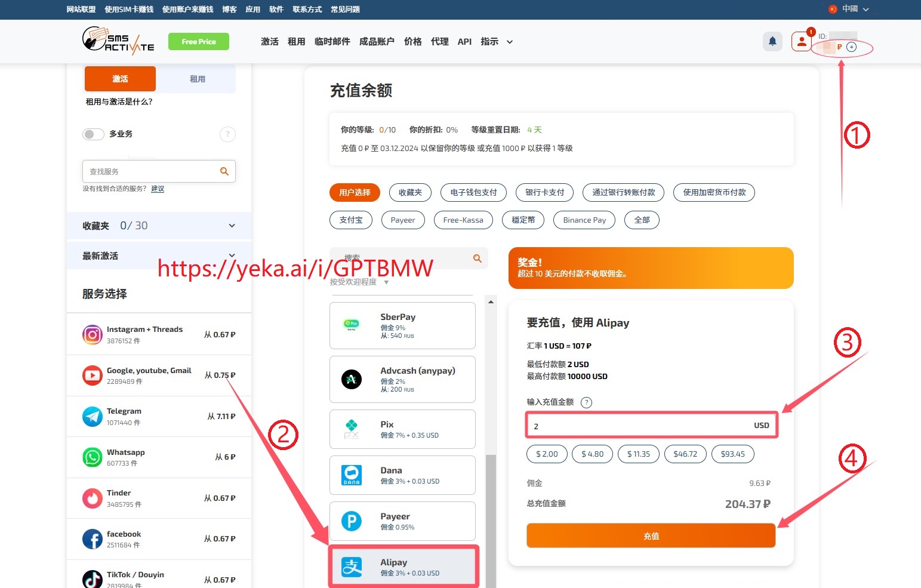The height and width of the screenshot is (588, 921).
Task: Select the 使用加密货币付款 filter
Action: [x=714, y=192]
